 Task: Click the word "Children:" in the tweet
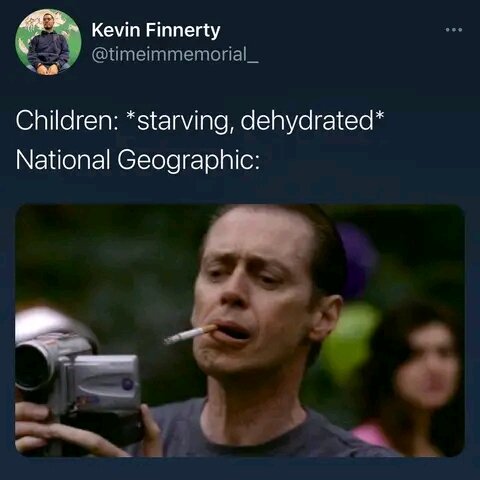click(66, 120)
